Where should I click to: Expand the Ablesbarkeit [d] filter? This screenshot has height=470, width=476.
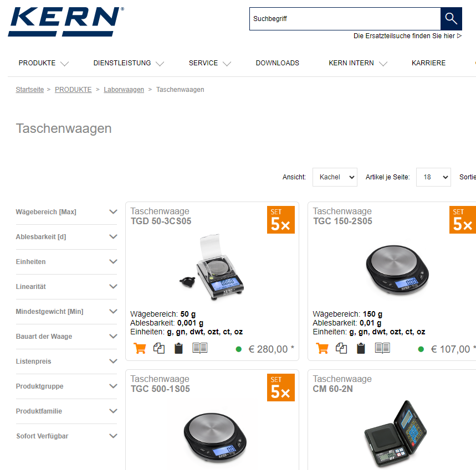66,237
